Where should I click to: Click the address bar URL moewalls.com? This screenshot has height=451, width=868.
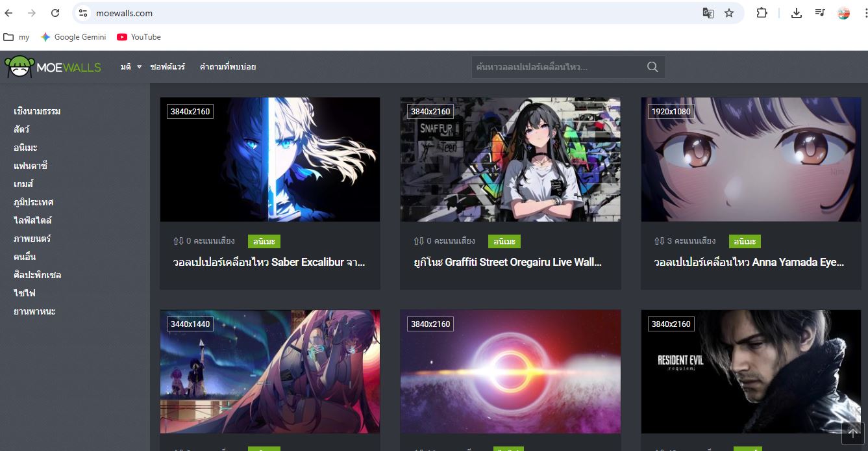point(124,13)
